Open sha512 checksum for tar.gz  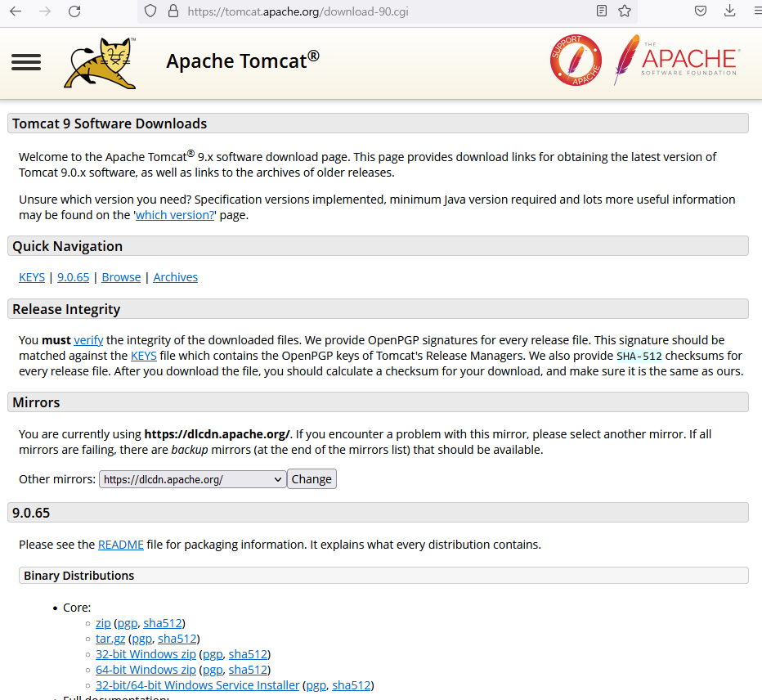177,639
